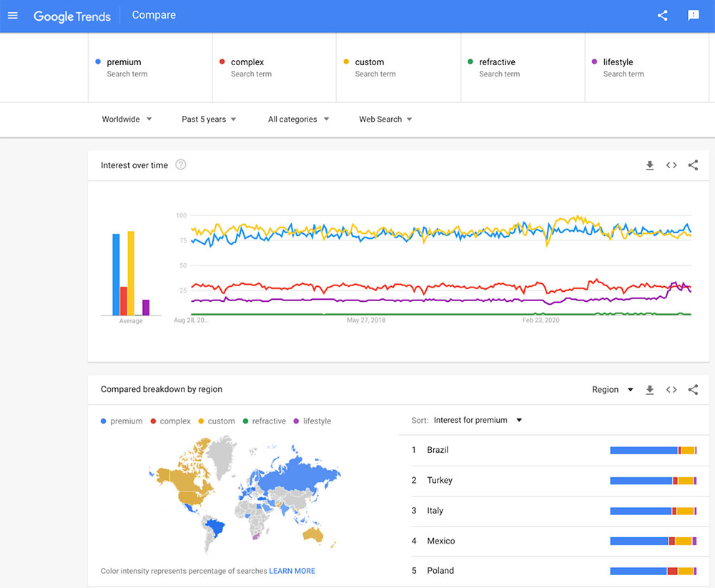Expand the Past 5 years time filter
Screen dimensions: 715x588
pos(209,119)
